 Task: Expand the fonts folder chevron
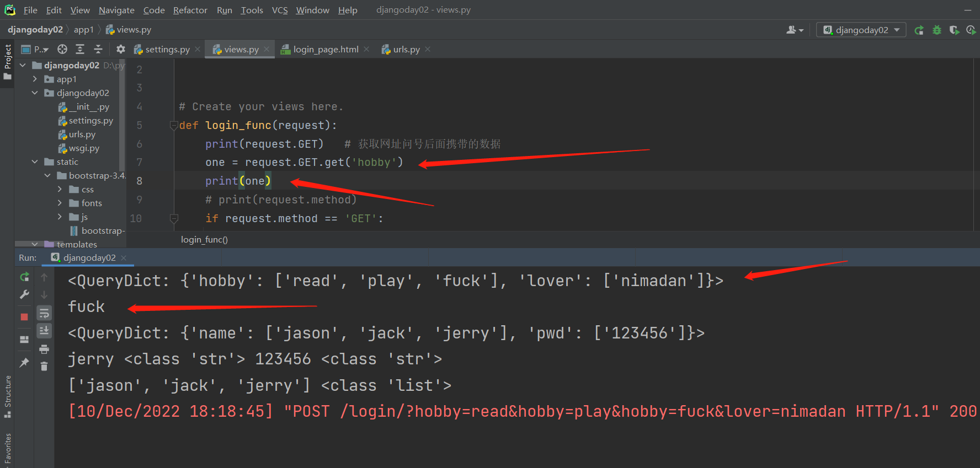pyautogui.click(x=60, y=203)
